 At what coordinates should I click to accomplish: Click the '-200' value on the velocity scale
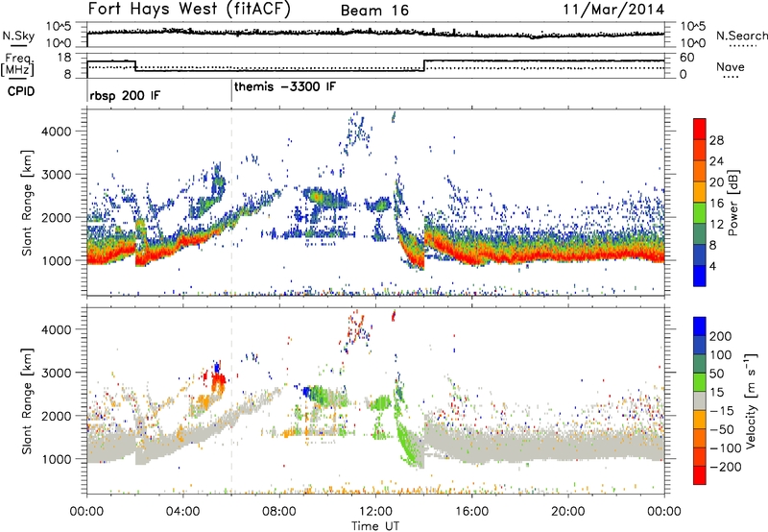(x=725, y=467)
